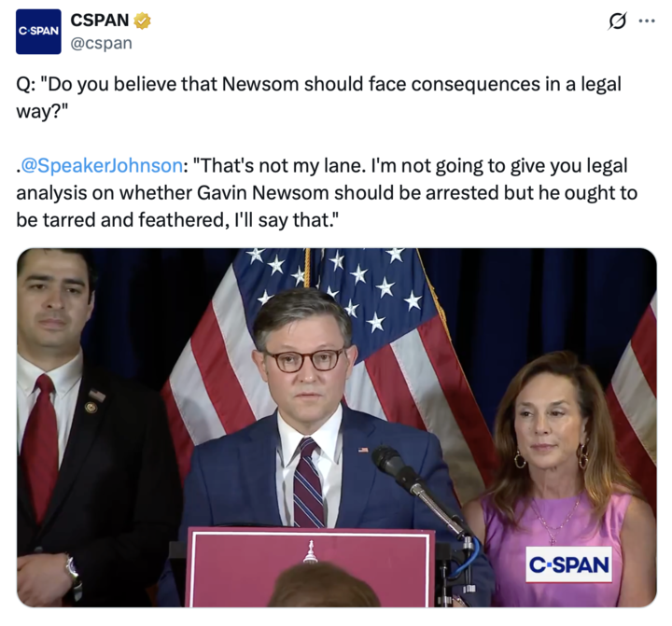Click the wristwatch on the left man
Screen dimensions: 672x626
pos(73,570)
